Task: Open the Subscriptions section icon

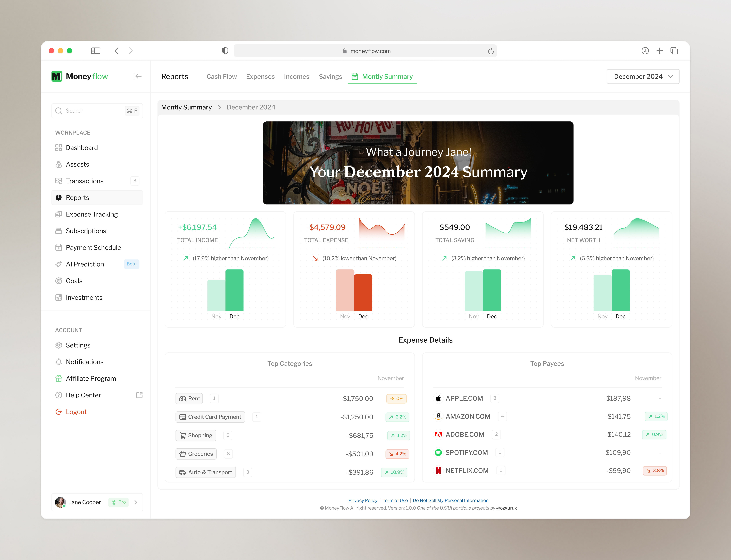Action: click(59, 231)
